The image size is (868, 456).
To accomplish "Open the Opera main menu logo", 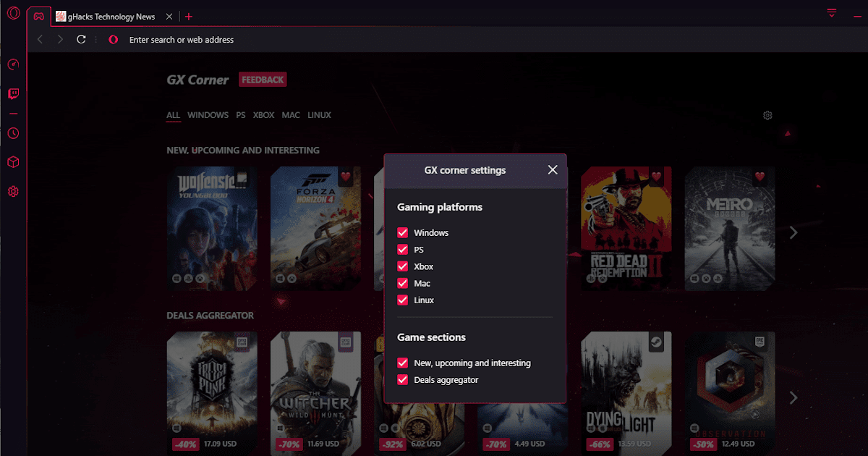I will point(13,13).
